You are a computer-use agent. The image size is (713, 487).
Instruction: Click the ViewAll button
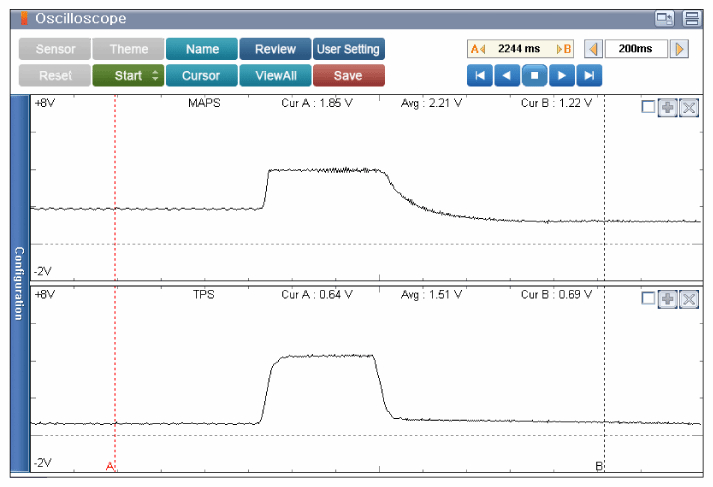[275, 75]
